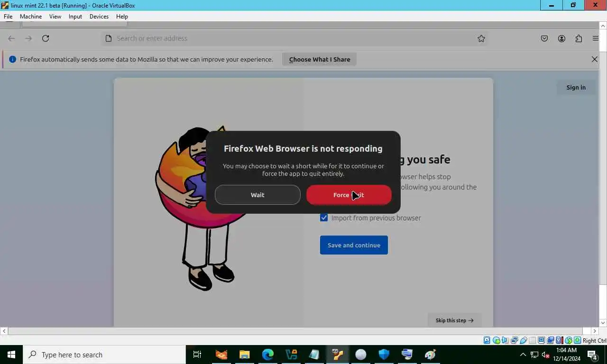
Task: Click the Windows taskbar search box
Action: click(104, 355)
